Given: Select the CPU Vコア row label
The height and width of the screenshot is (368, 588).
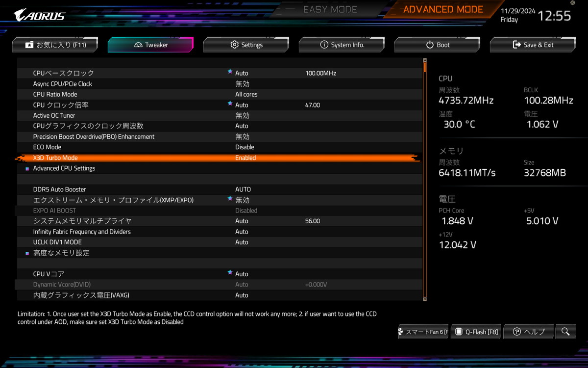Looking at the screenshot, I should pyautogui.click(x=49, y=274).
